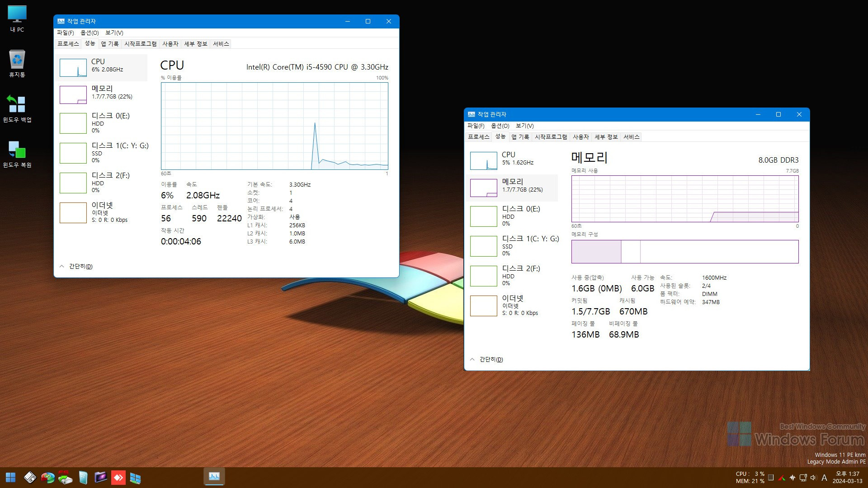The image size is (868, 488).
Task: Select 디스크 0(E:) in CPU-view Task Manager
Action: click(x=103, y=123)
